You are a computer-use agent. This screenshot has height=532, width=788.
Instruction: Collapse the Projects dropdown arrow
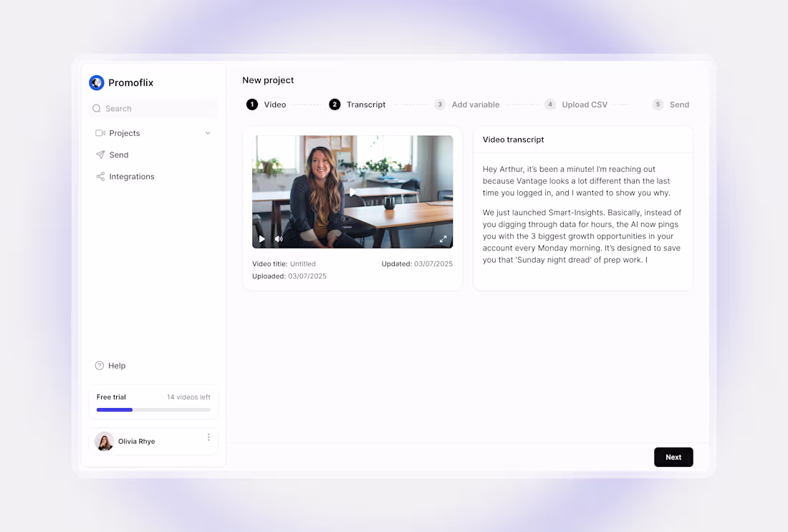(x=207, y=133)
